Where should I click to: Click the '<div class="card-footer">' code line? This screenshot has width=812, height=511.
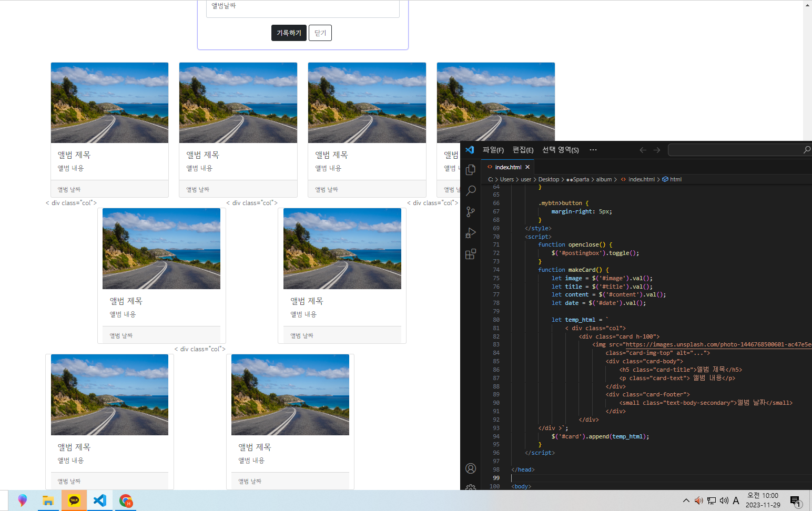(x=647, y=394)
